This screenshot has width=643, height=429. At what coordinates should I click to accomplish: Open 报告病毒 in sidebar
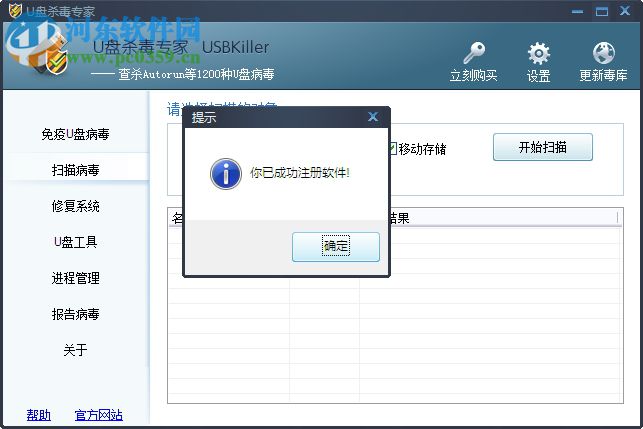point(75,314)
